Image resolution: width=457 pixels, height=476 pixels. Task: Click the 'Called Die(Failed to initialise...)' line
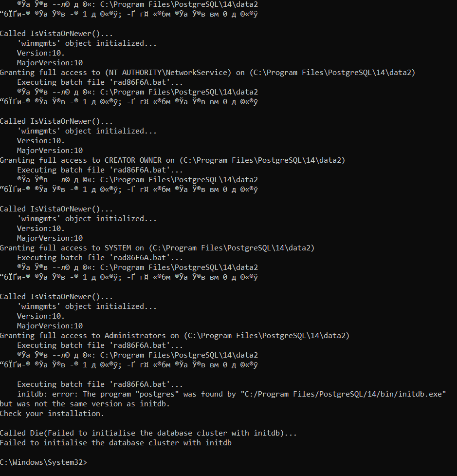pos(148,433)
